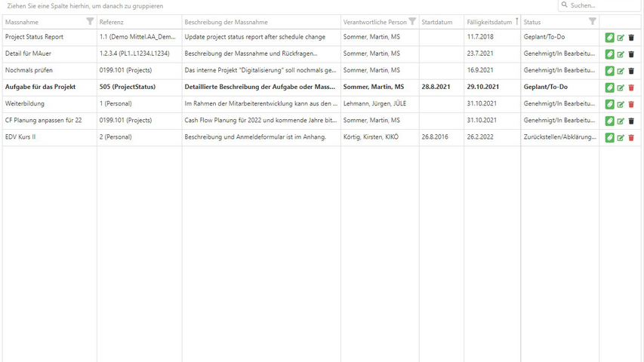Edit the EDV Kurs II entry
The image size is (644, 362).
621,137
